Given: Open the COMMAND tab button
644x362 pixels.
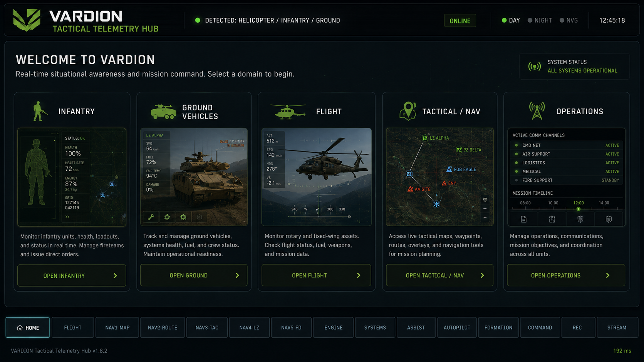Looking at the screenshot, I should 540,327.
